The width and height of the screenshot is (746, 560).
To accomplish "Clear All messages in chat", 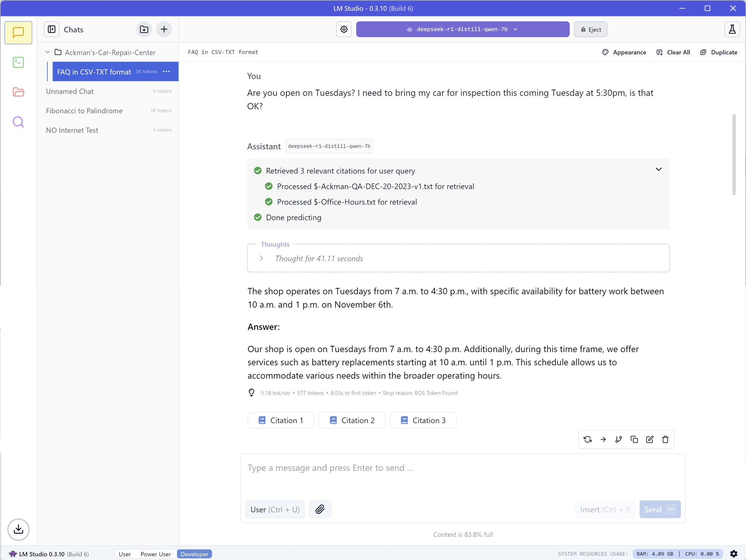I will click(x=673, y=52).
